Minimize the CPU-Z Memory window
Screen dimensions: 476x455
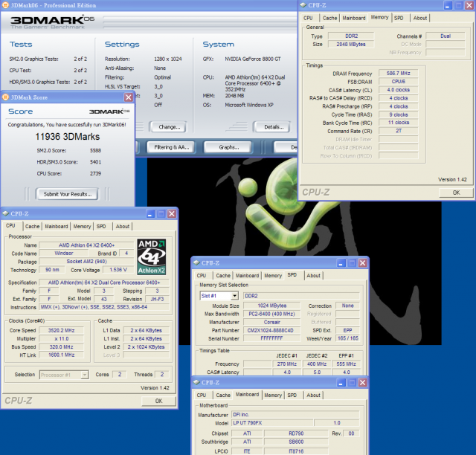coord(448,5)
